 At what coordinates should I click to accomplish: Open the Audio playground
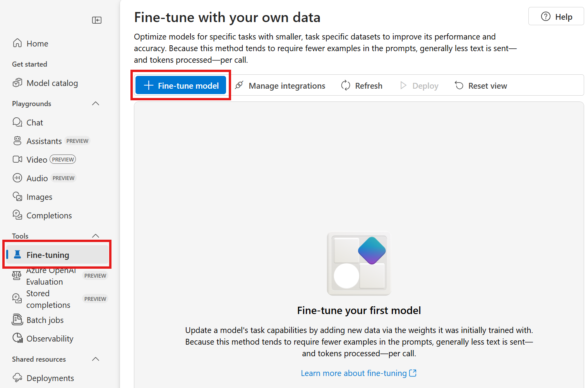tap(37, 178)
